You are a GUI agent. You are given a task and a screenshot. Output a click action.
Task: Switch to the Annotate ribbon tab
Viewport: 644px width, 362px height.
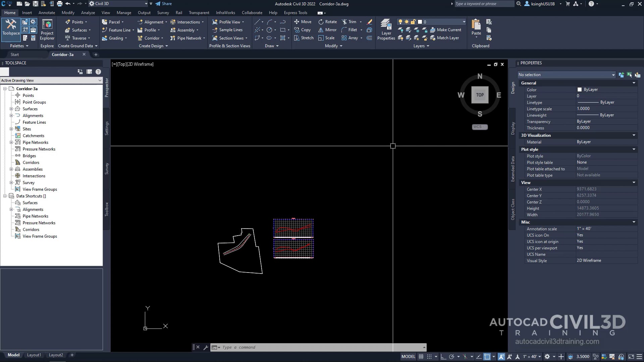pyautogui.click(x=47, y=12)
